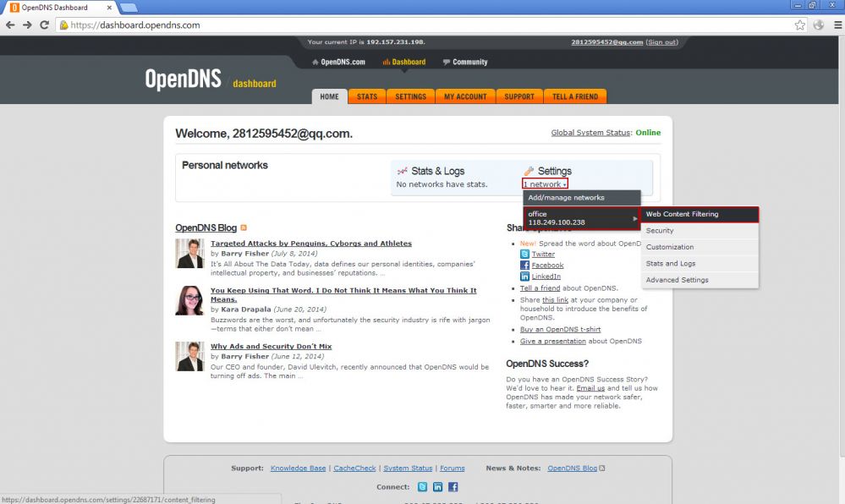Image resolution: width=845 pixels, height=504 pixels.
Task: Click the Twitter icon in share list
Action: point(524,254)
